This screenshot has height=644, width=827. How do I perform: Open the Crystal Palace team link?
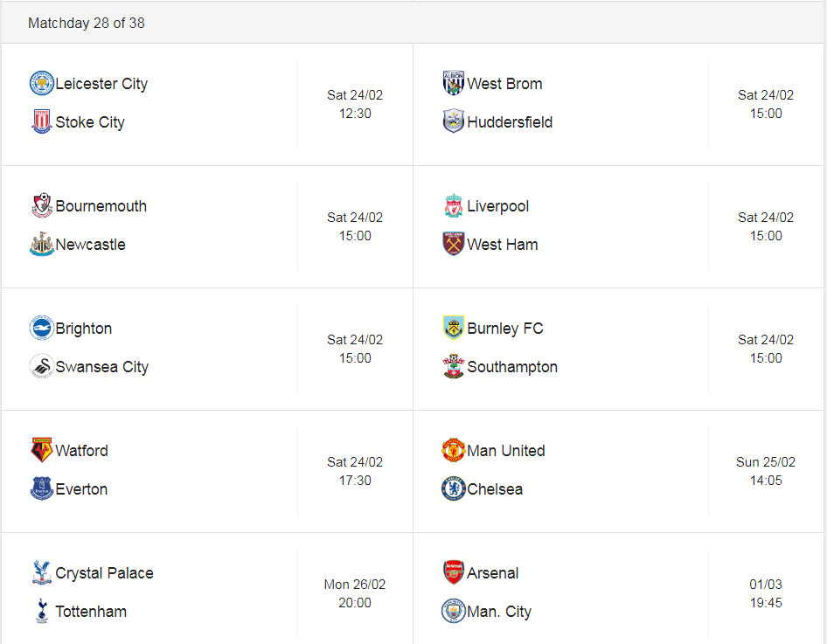[104, 573]
